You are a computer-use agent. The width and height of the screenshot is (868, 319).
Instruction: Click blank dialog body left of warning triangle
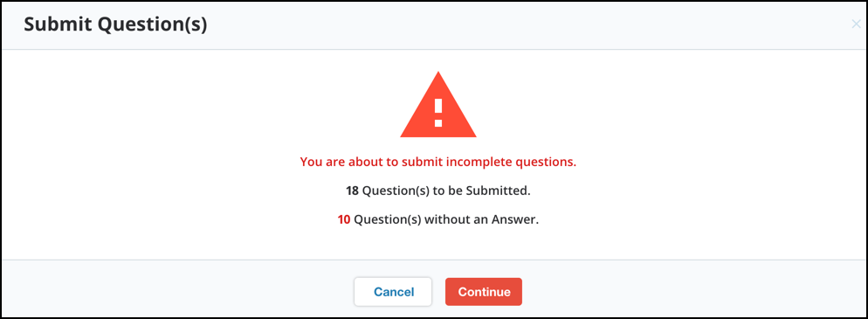coord(199,105)
